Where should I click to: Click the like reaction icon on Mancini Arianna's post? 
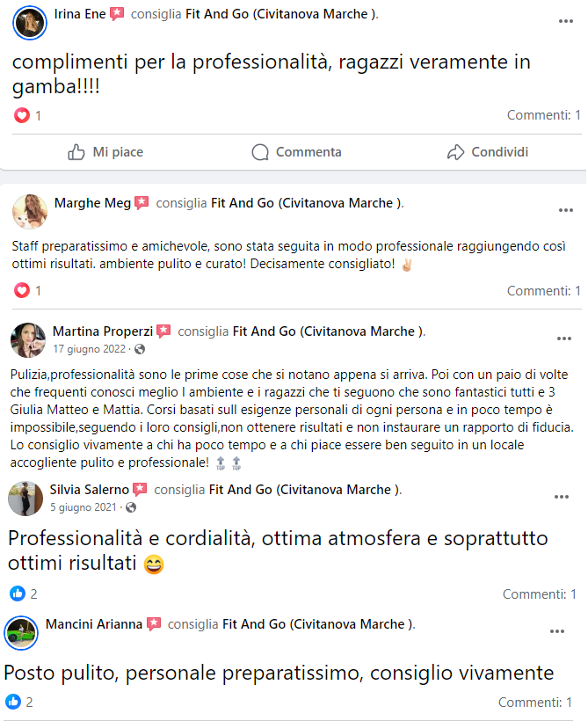tap(13, 702)
